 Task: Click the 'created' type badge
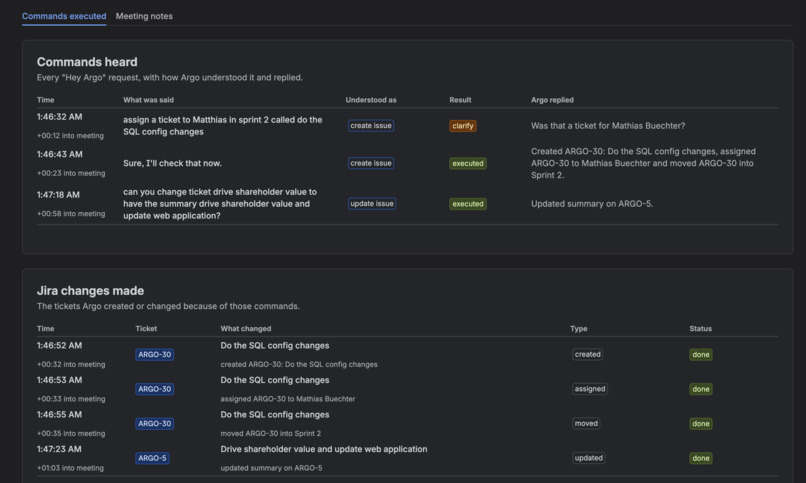point(588,355)
